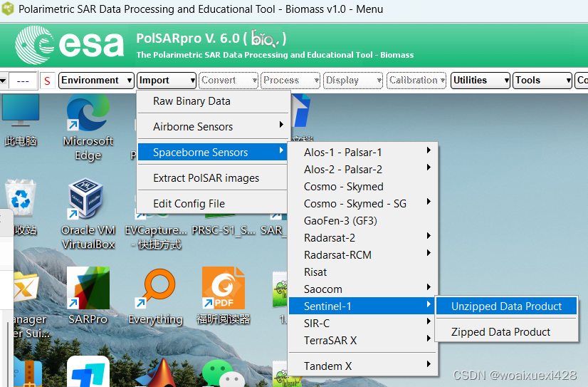The image size is (588, 387).
Task: Select the WeChat desktop icon
Action: coord(224,373)
